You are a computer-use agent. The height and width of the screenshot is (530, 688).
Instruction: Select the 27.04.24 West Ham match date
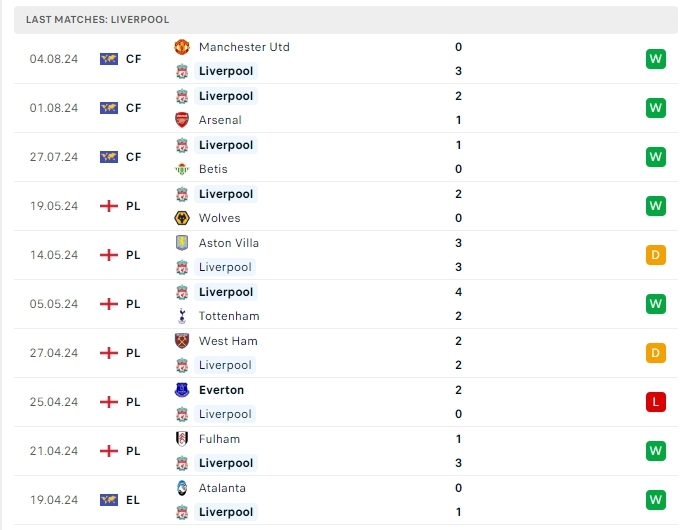(x=54, y=353)
